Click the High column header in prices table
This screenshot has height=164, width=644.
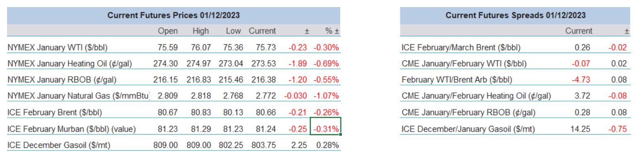tap(201, 31)
